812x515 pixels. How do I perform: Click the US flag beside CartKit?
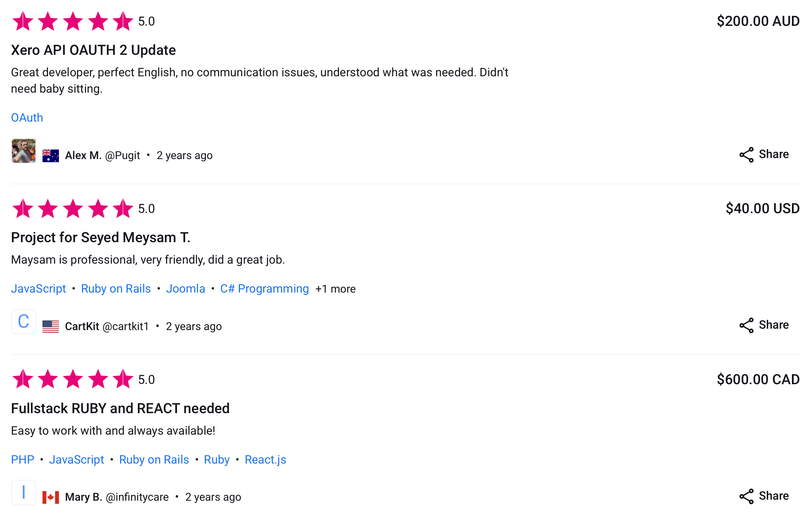click(50, 327)
